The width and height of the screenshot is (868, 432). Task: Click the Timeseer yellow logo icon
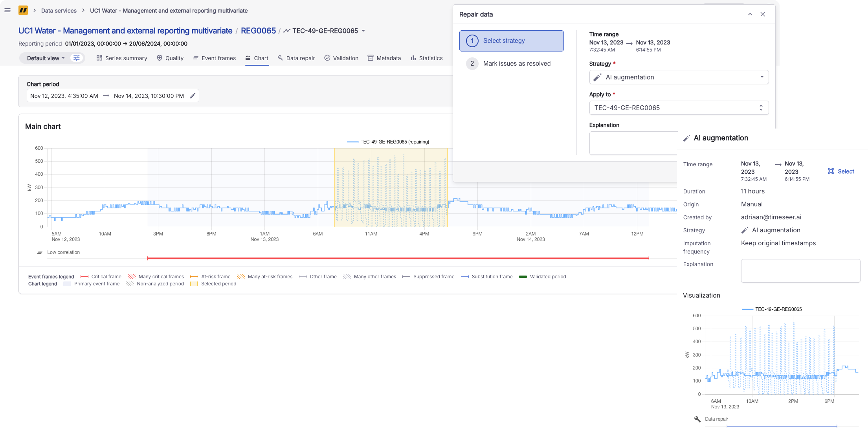(x=23, y=11)
